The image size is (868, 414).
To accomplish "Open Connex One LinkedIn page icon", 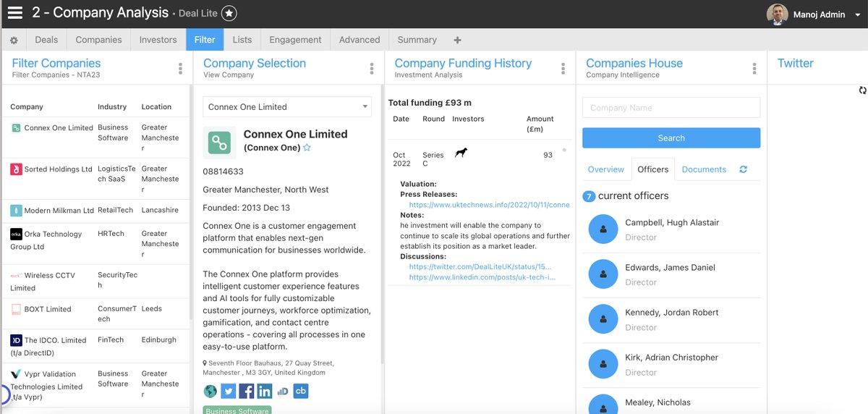I will click(265, 392).
